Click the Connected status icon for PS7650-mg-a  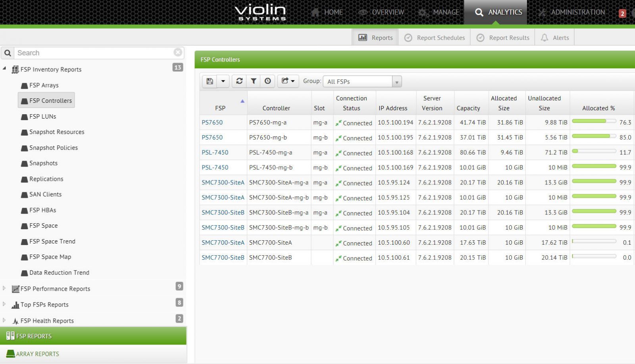338,123
